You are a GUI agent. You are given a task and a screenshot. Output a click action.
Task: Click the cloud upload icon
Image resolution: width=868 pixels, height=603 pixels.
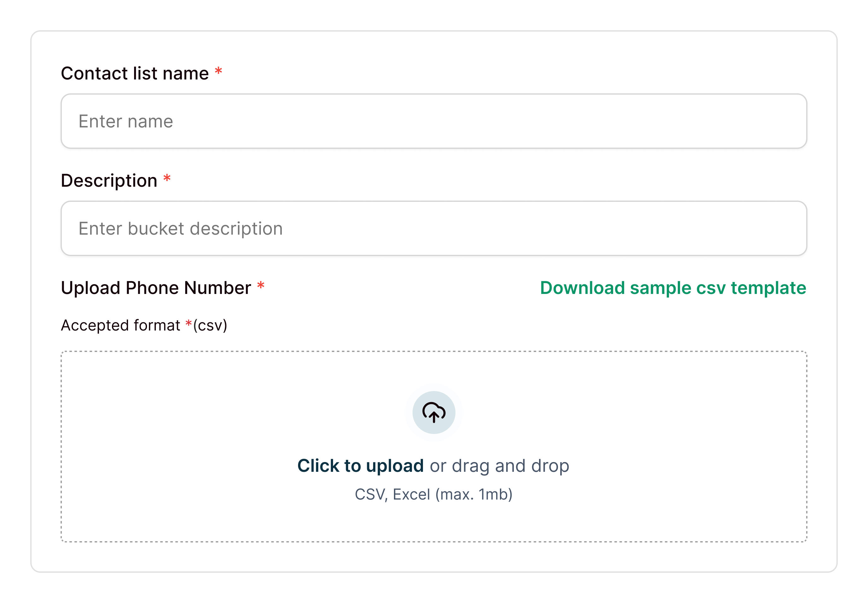pyautogui.click(x=433, y=412)
